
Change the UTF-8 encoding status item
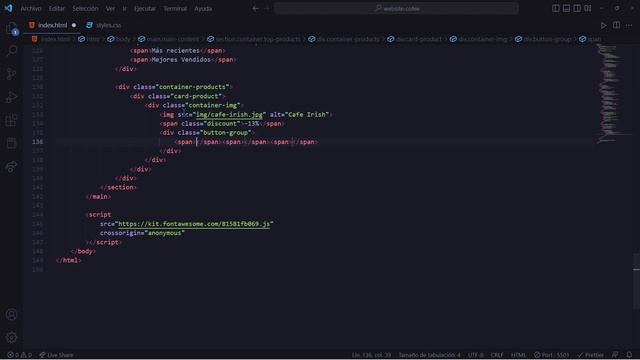[x=476, y=355]
